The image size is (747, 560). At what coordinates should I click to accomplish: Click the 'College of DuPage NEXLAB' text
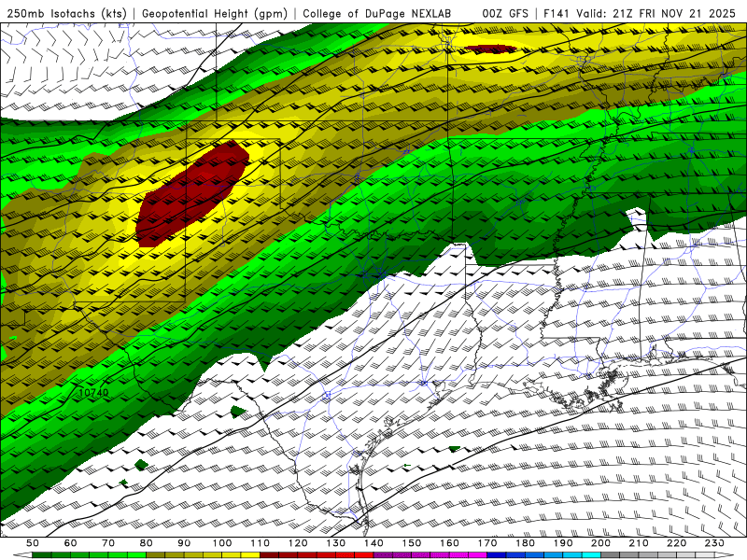point(377,13)
